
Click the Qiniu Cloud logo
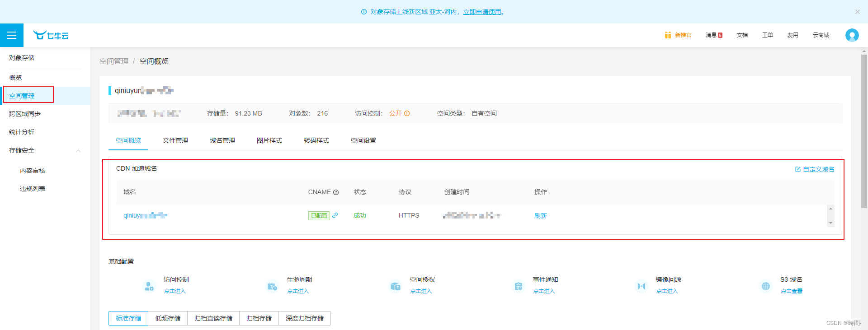[x=51, y=35]
